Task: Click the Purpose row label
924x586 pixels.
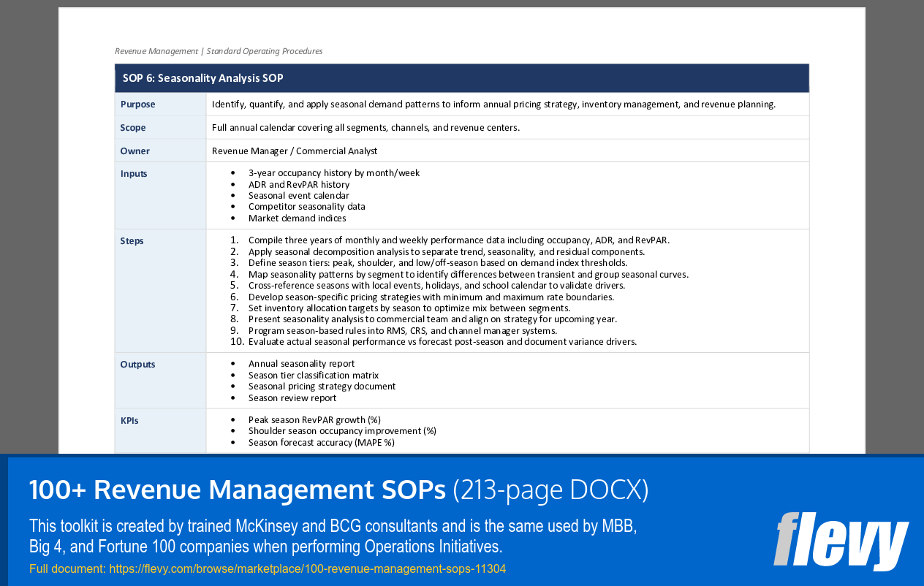Action: [x=137, y=104]
